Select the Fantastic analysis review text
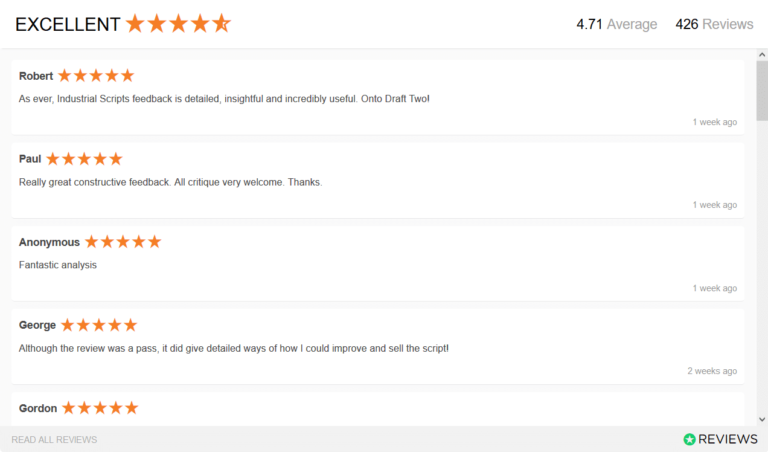This screenshot has height=452, width=768. pos(58,265)
